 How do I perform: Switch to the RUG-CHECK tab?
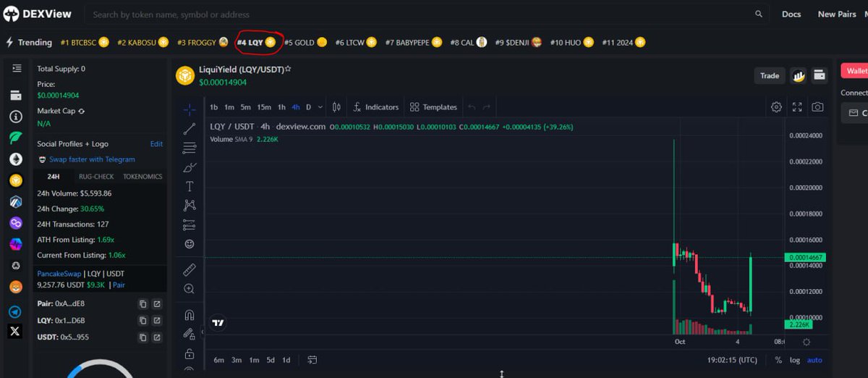point(96,177)
